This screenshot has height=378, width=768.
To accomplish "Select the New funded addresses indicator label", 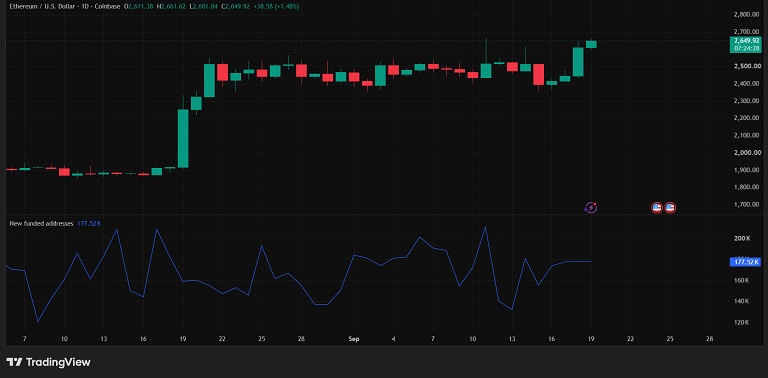I will pyautogui.click(x=42, y=223).
